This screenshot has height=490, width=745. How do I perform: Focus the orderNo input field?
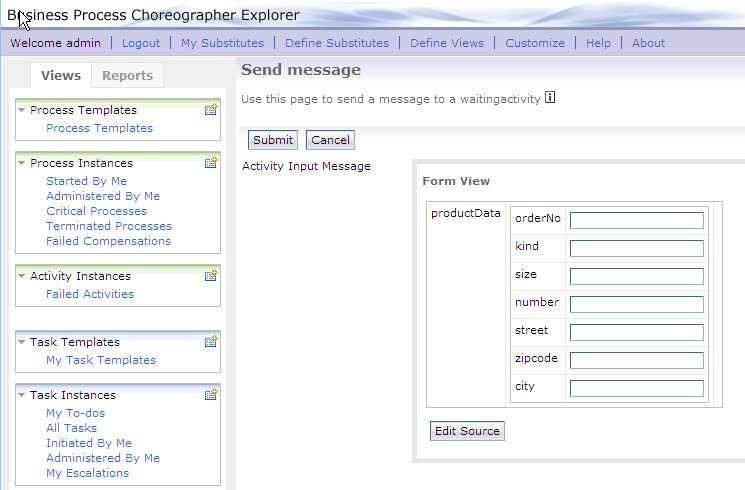pos(637,221)
